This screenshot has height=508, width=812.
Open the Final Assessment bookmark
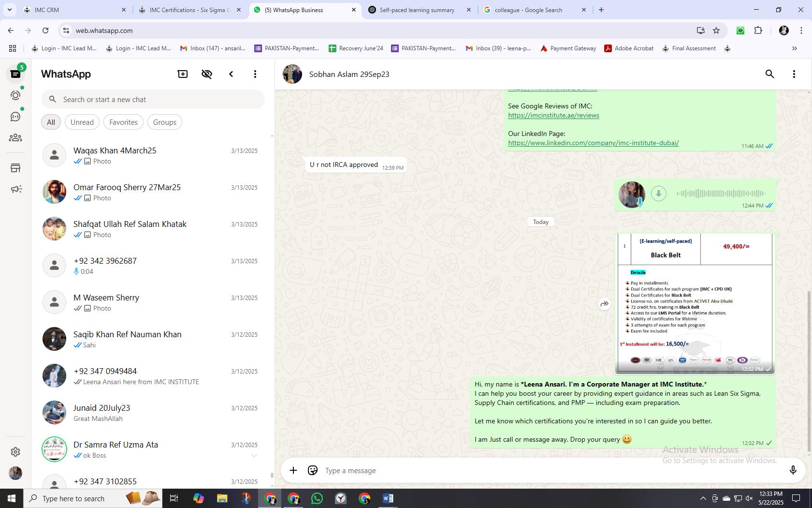pos(689,48)
